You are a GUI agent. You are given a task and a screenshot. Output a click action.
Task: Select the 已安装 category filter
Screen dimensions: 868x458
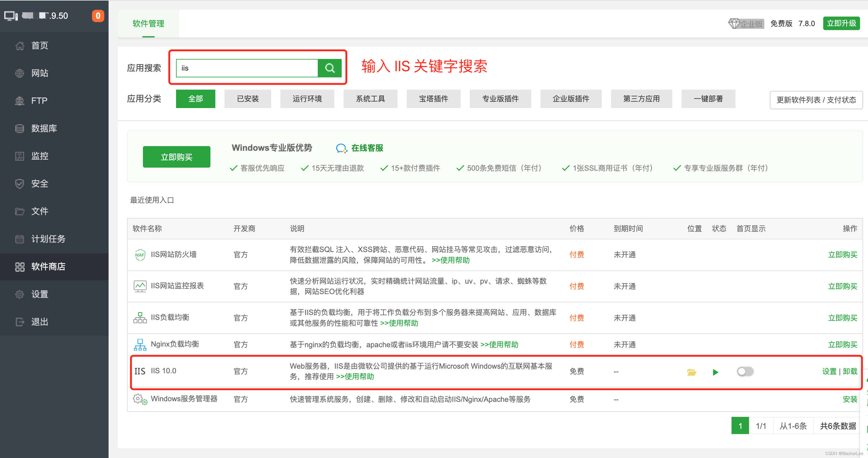point(248,99)
